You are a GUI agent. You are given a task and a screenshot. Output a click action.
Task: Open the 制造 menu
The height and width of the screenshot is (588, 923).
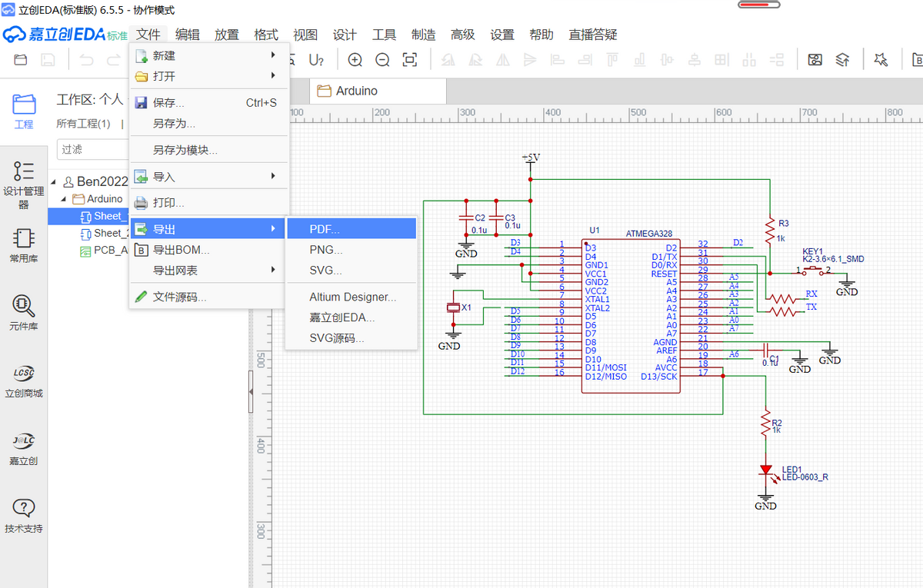tap(423, 35)
